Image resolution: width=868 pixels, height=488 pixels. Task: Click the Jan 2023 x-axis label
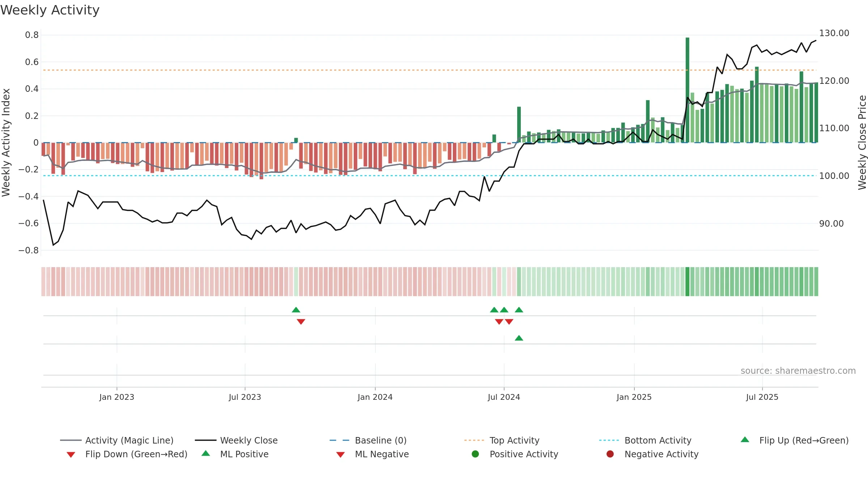(x=117, y=397)
